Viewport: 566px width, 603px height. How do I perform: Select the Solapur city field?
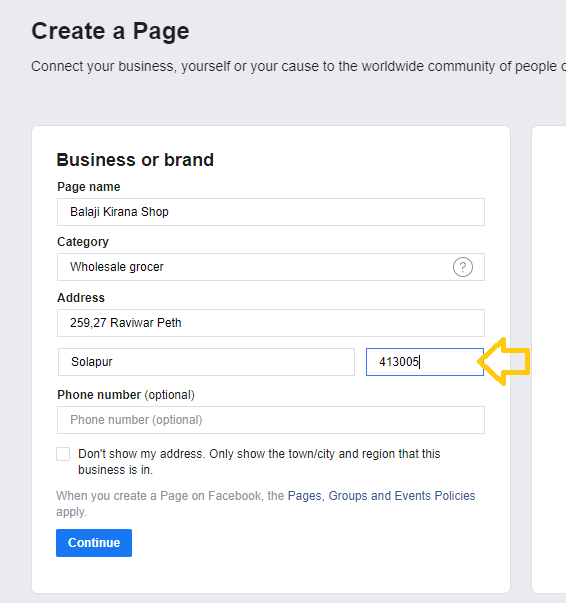pos(206,362)
